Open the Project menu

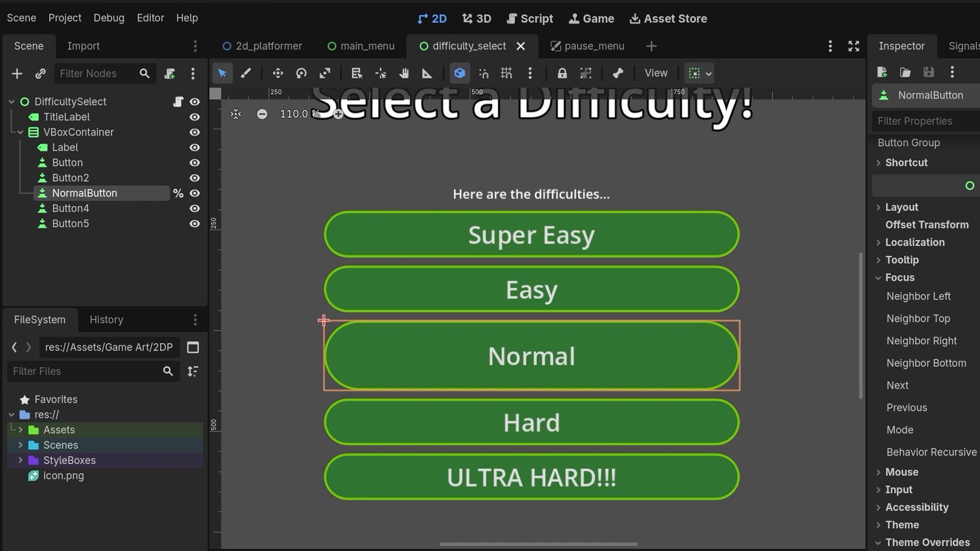coord(65,18)
